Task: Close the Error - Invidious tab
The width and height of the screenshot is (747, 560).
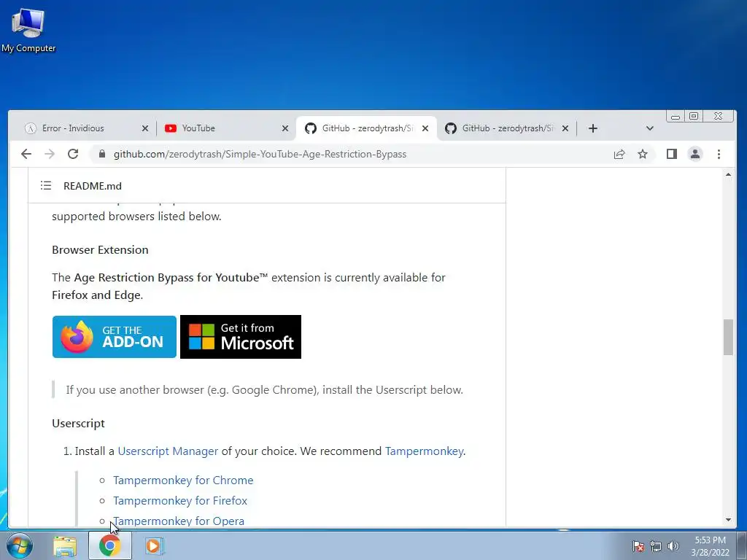Action: [145, 128]
